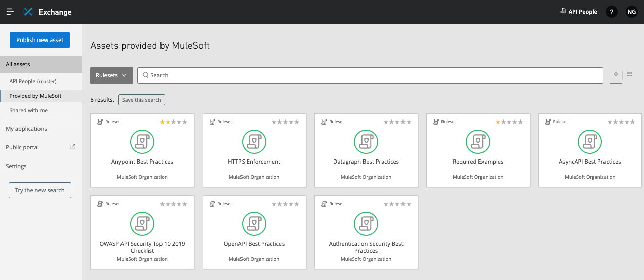Click Save this search button
Image resolution: width=644 pixels, height=280 pixels.
point(142,100)
